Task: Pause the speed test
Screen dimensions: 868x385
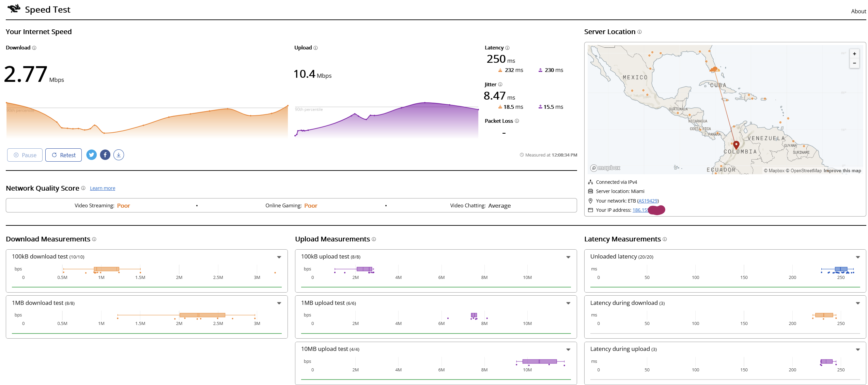Action: 25,155
